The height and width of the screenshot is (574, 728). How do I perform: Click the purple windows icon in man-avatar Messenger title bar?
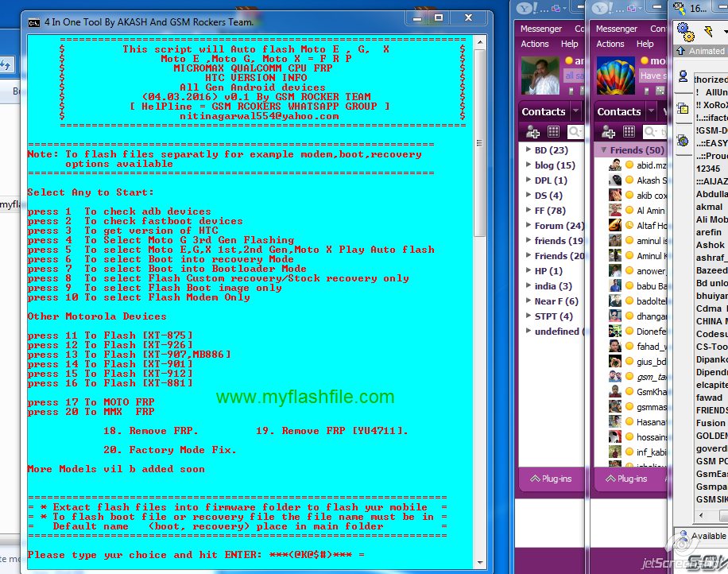(x=556, y=8)
